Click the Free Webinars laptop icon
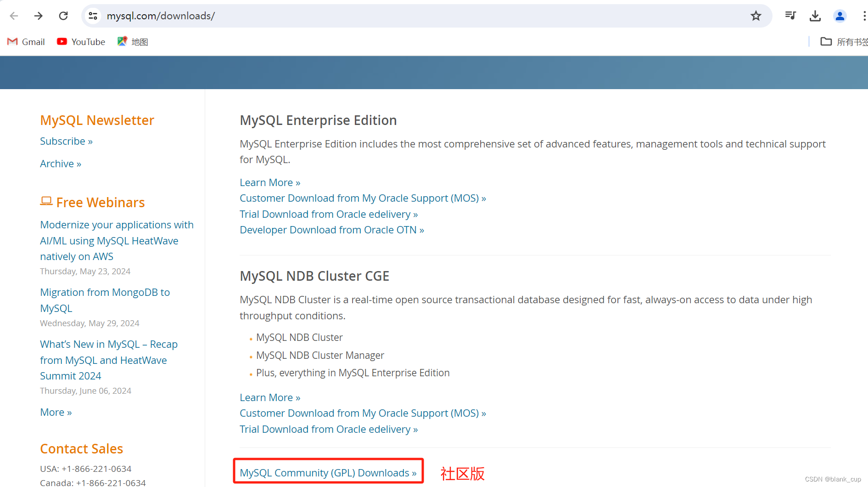The width and height of the screenshot is (868, 487). pyautogui.click(x=46, y=201)
